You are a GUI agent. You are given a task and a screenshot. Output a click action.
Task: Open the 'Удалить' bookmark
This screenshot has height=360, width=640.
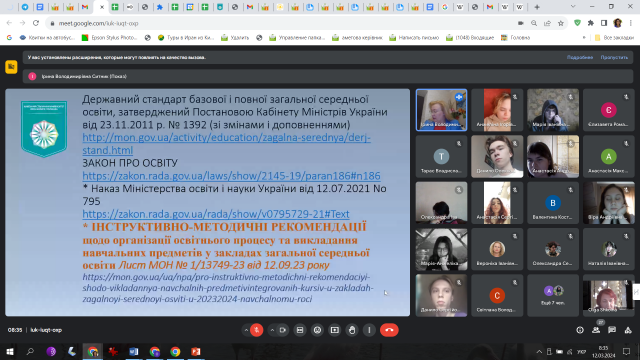pos(235,38)
